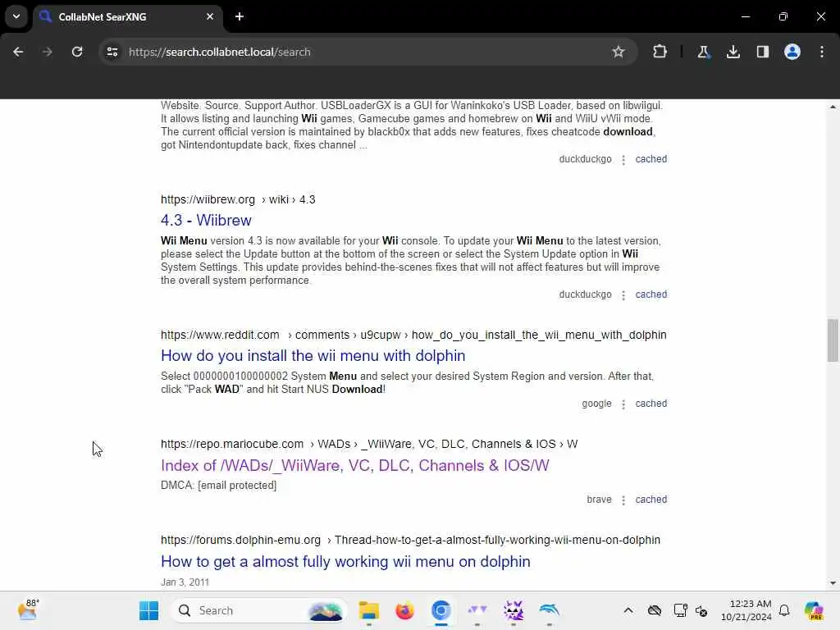Click the taskbar Search box
This screenshot has height=630, width=840.
point(259,610)
